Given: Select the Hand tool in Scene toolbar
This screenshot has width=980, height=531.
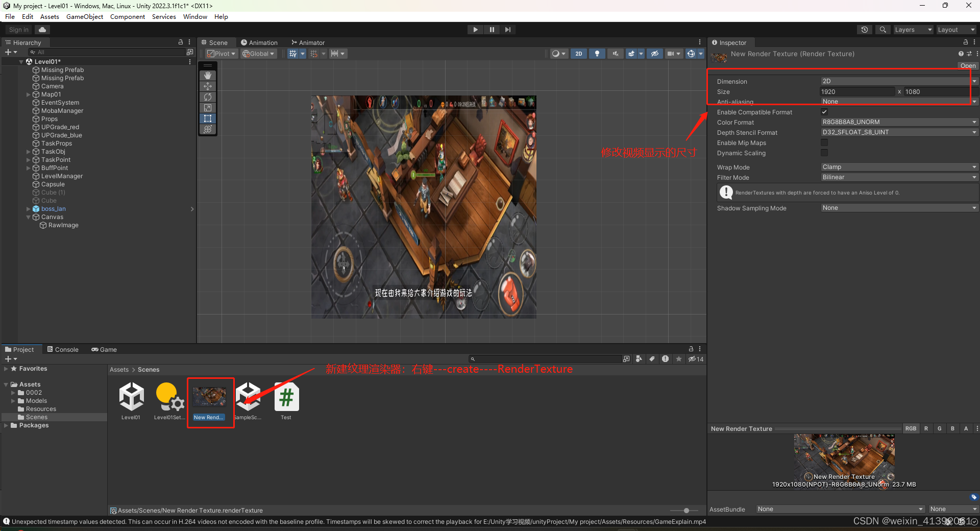Looking at the screenshot, I should [x=208, y=75].
